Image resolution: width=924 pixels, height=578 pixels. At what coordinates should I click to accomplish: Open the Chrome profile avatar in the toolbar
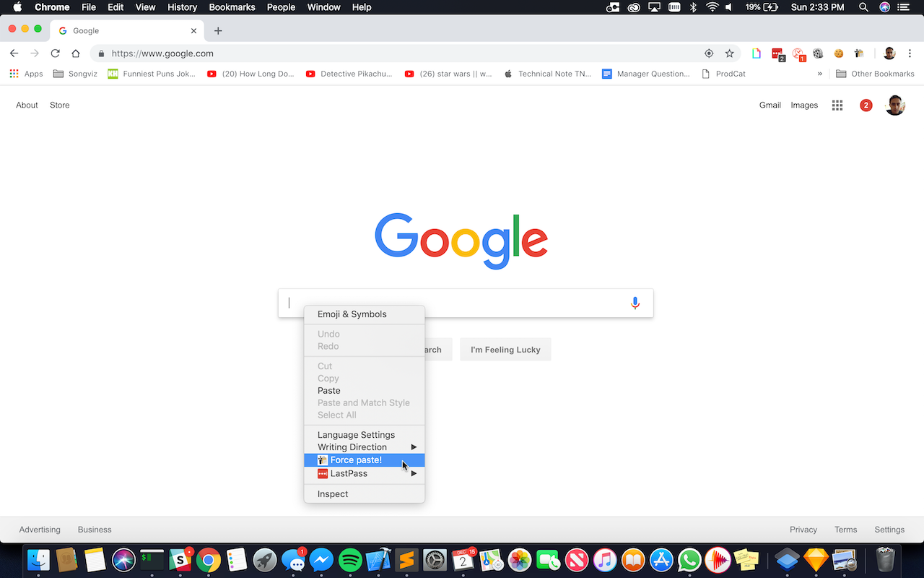pyautogui.click(x=889, y=53)
